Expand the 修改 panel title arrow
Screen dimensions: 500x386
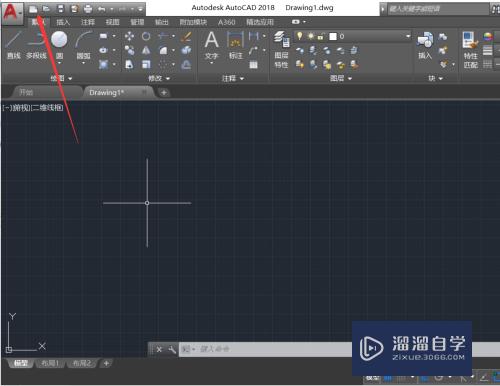168,79
